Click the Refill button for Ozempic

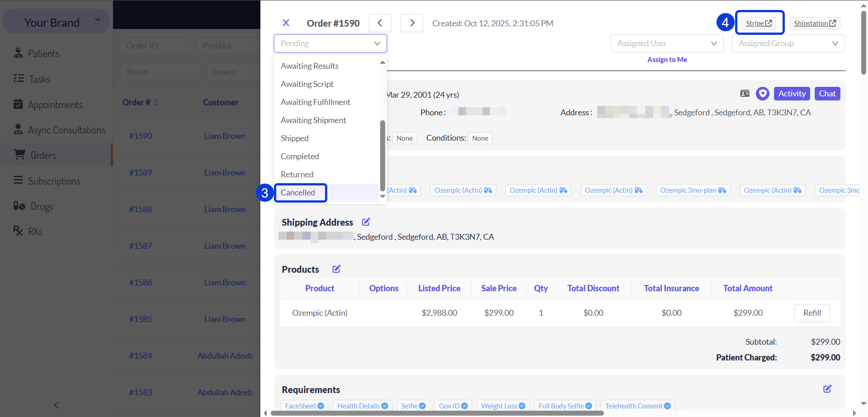(812, 313)
